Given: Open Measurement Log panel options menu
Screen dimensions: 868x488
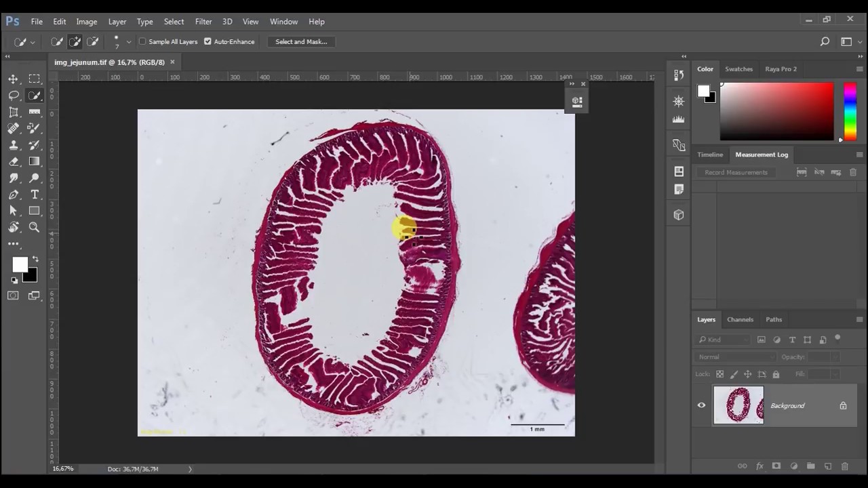Looking at the screenshot, I should 859,155.
